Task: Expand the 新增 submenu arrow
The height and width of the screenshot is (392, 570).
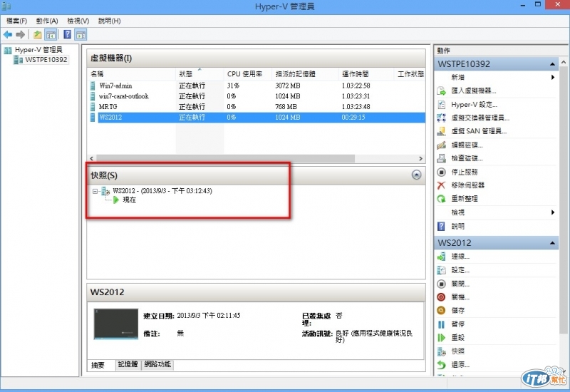Action: click(553, 78)
